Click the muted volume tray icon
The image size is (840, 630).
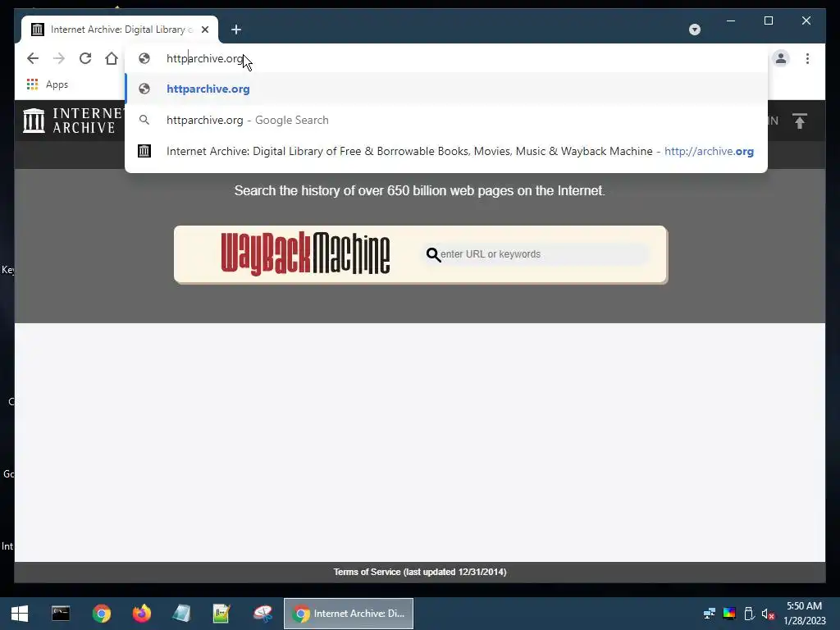coord(768,614)
